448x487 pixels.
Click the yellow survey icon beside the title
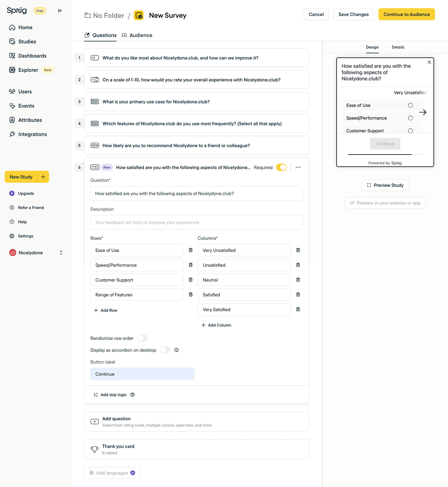139,15
